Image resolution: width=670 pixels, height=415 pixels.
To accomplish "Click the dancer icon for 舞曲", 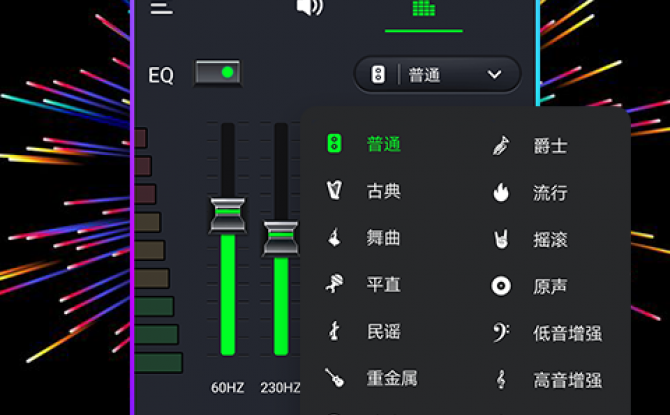I will [334, 237].
